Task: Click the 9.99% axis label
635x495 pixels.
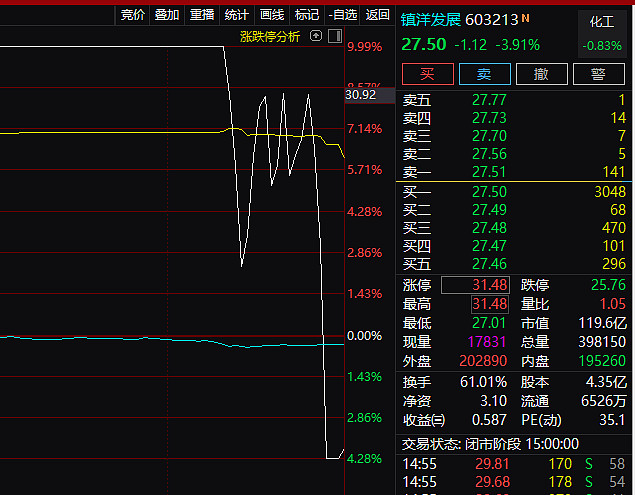Action: pyautogui.click(x=364, y=47)
